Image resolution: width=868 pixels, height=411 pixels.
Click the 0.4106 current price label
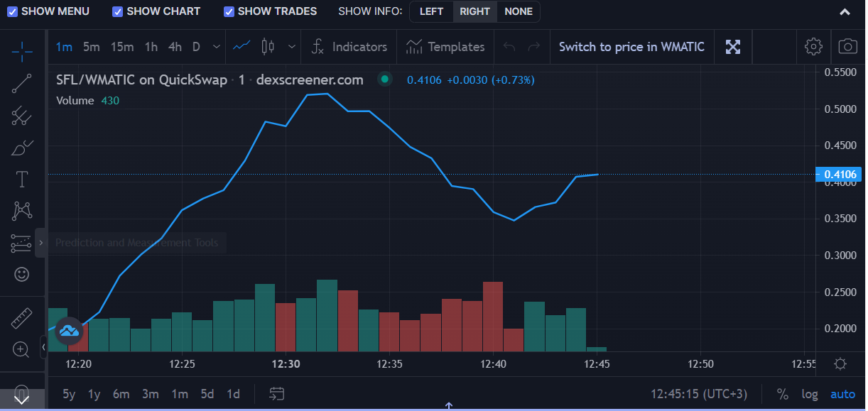pos(838,175)
